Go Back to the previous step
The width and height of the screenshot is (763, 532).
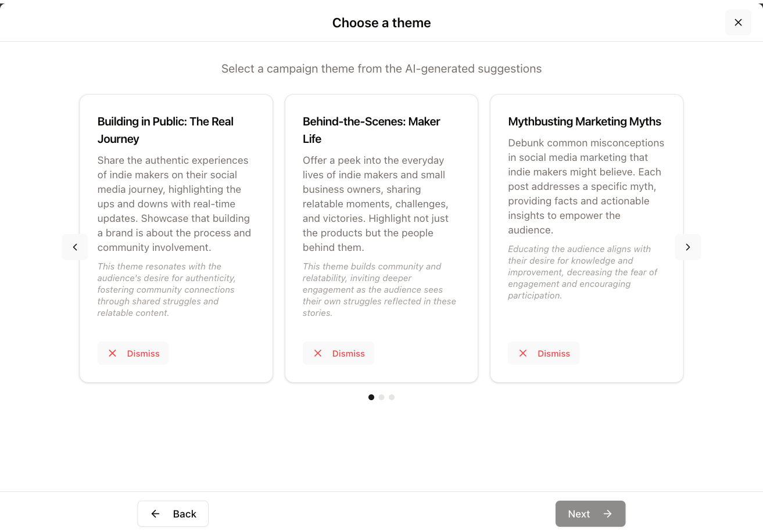pos(173,513)
